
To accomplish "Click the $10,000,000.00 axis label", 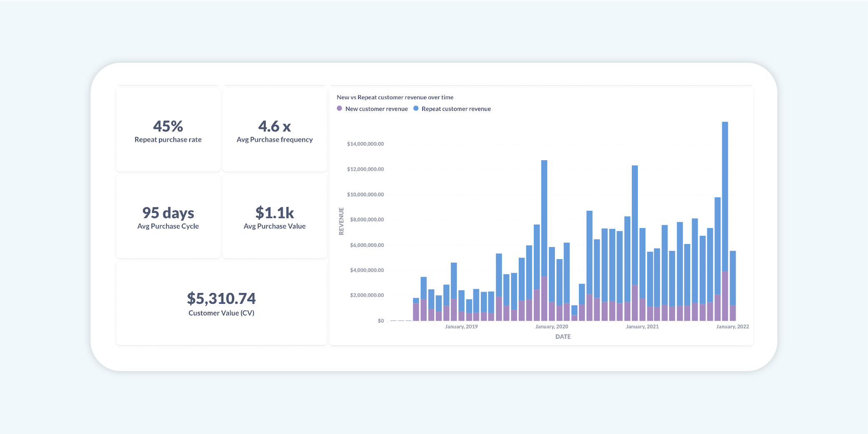I will 365,195.
